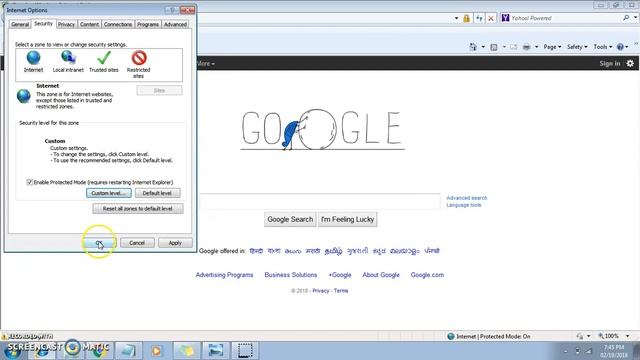Open the Tools dropdown menu
Viewport: 640px width, 360px height.
click(x=603, y=47)
